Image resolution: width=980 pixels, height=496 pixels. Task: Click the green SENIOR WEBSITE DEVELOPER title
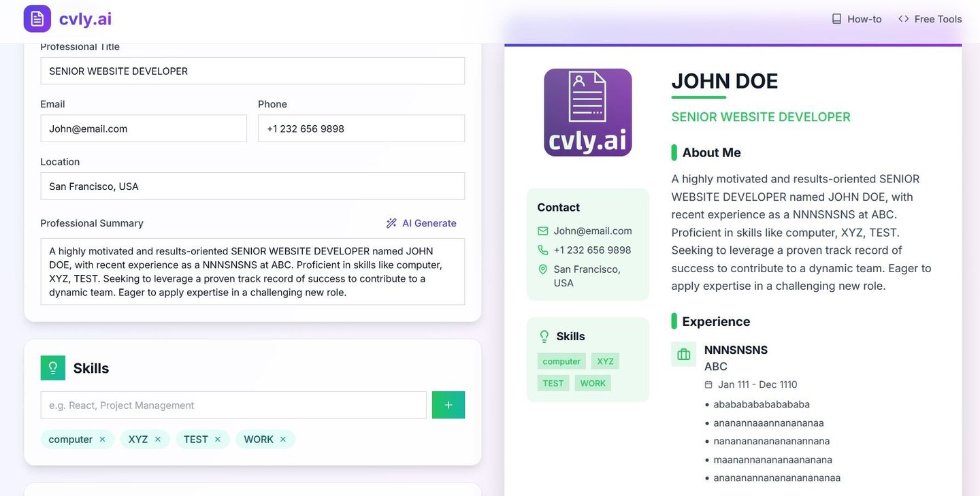(761, 117)
